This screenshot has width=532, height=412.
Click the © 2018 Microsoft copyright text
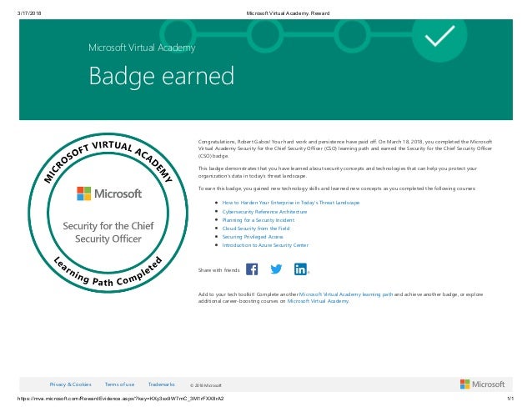click(206, 385)
